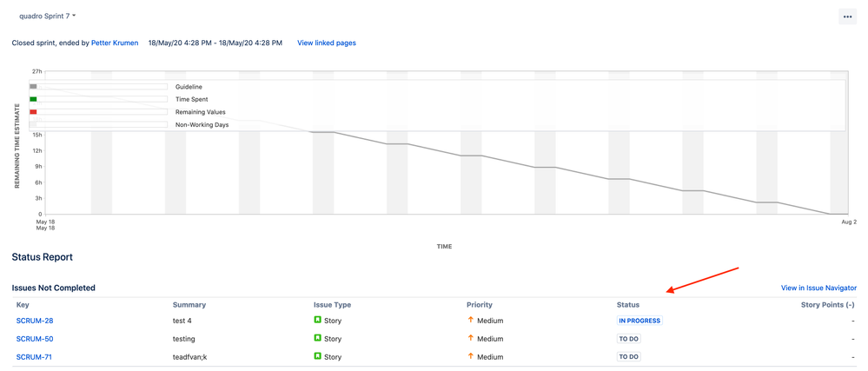Click the Story type icon for SCRUM-28

tap(318, 320)
